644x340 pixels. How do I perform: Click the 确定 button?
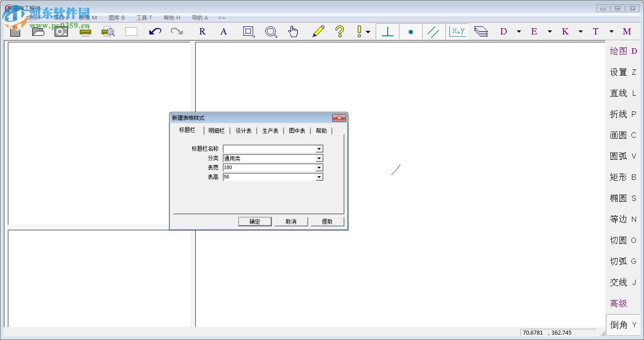click(255, 221)
